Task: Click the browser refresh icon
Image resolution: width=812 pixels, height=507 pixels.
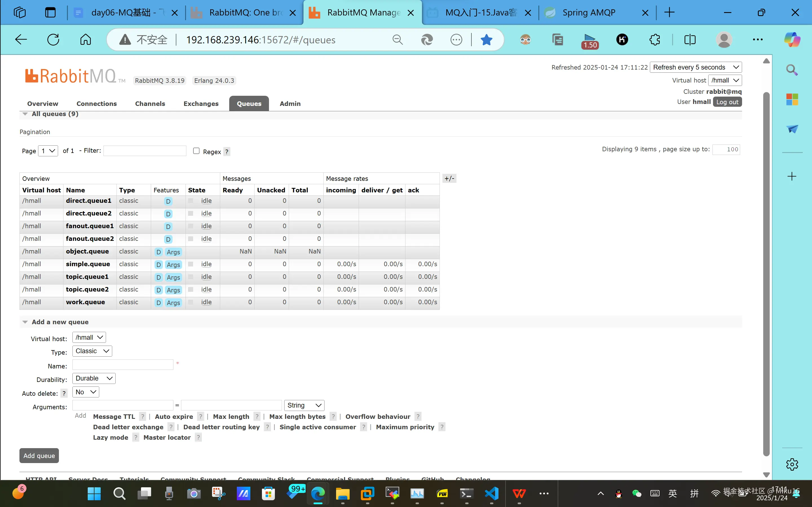Action: (53, 39)
